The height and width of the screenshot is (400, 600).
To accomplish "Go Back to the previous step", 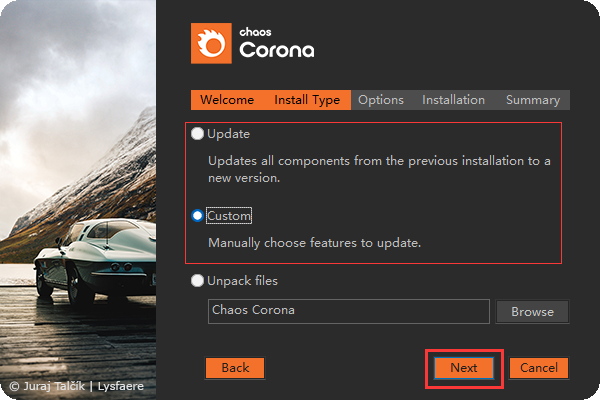I will pos(235,368).
